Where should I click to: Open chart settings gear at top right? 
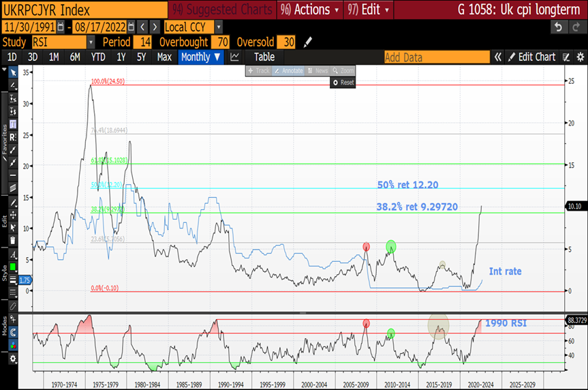580,57
